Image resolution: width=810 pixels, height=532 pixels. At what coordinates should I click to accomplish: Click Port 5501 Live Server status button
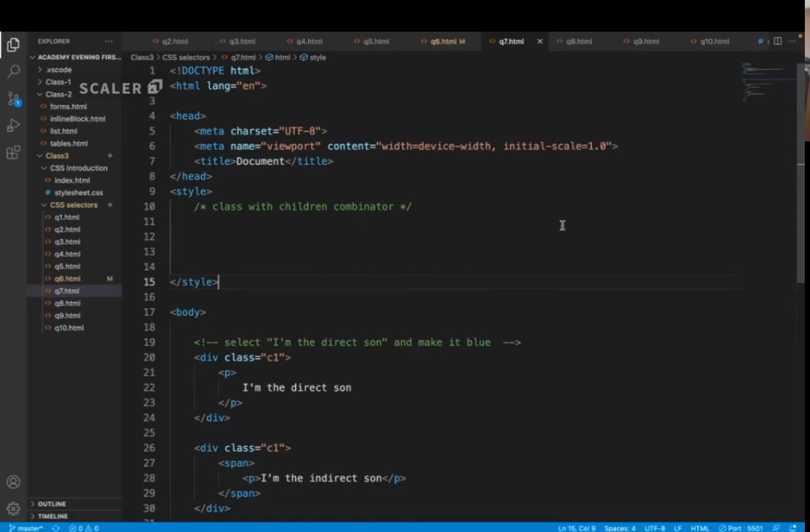click(x=741, y=528)
